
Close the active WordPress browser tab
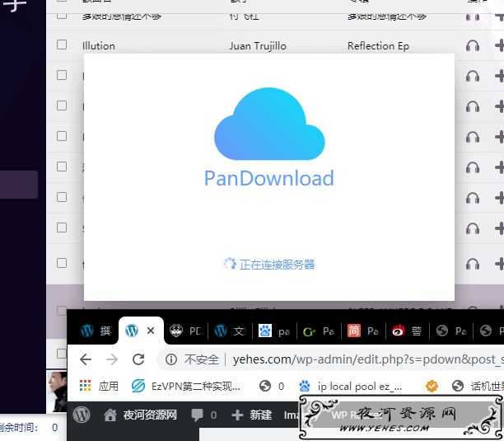click(x=151, y=331)
